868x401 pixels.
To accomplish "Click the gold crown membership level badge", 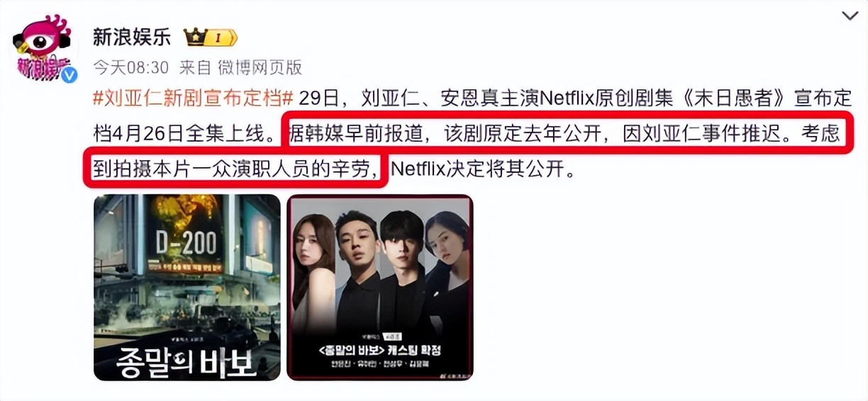I will (x=210, y=37).
